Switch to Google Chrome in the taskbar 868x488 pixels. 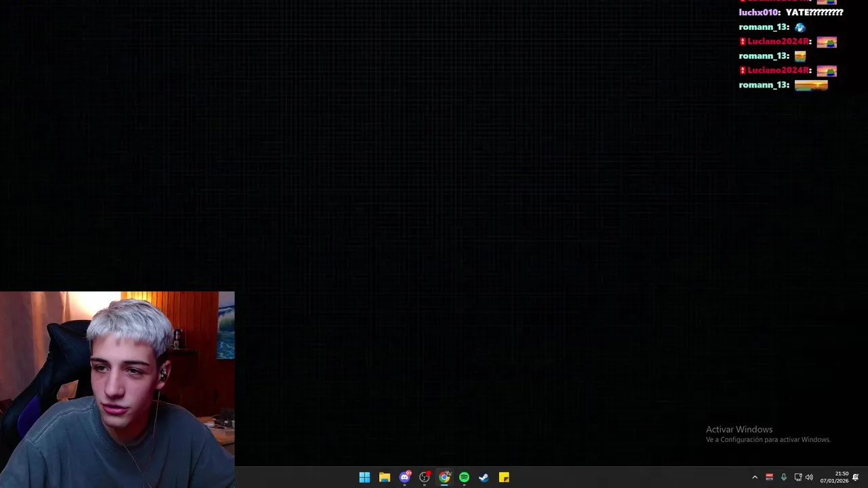(444, 477)
